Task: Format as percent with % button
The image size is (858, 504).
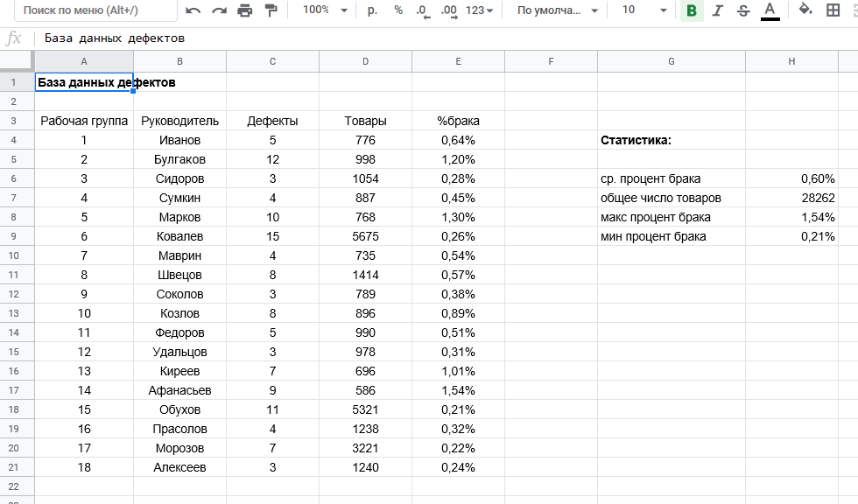Action: point(398,10)
